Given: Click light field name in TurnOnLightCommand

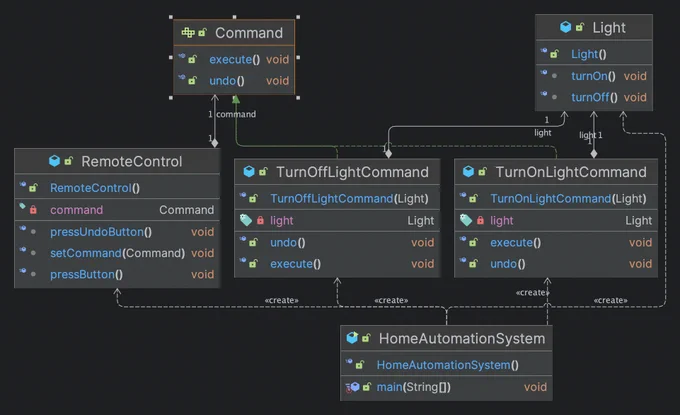Looking at the screenshot, I should tap(502, 221).
